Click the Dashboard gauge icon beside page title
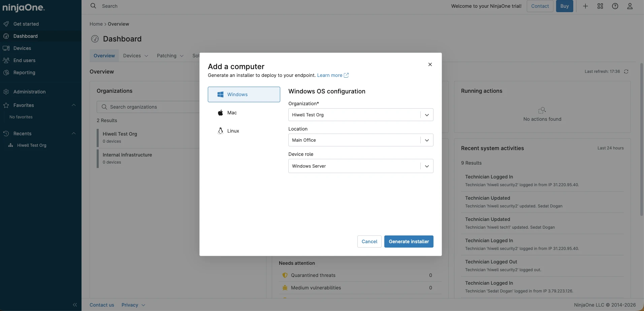 pos(95,39)
